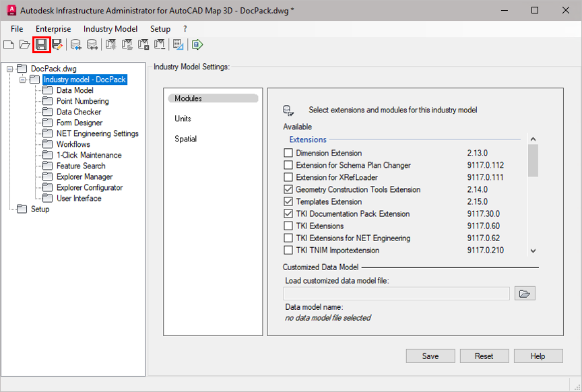
Task: Click version number 9117.30.0
Action: 483,214
